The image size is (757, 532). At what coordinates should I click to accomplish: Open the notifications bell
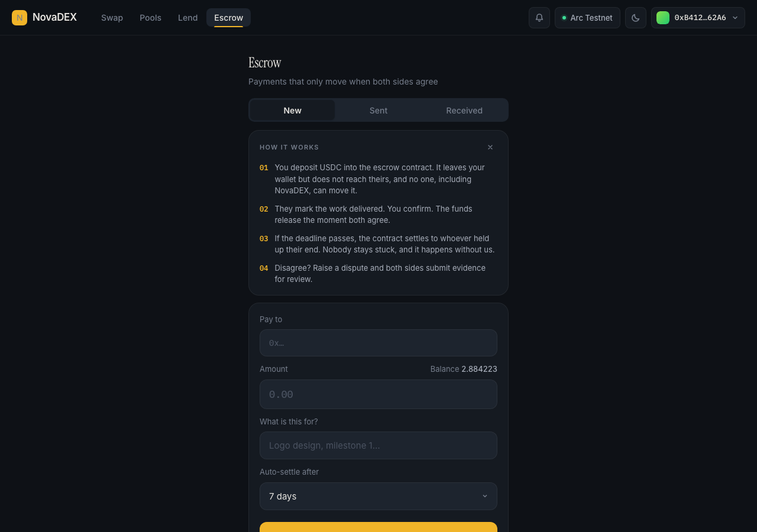coord(539,18)
